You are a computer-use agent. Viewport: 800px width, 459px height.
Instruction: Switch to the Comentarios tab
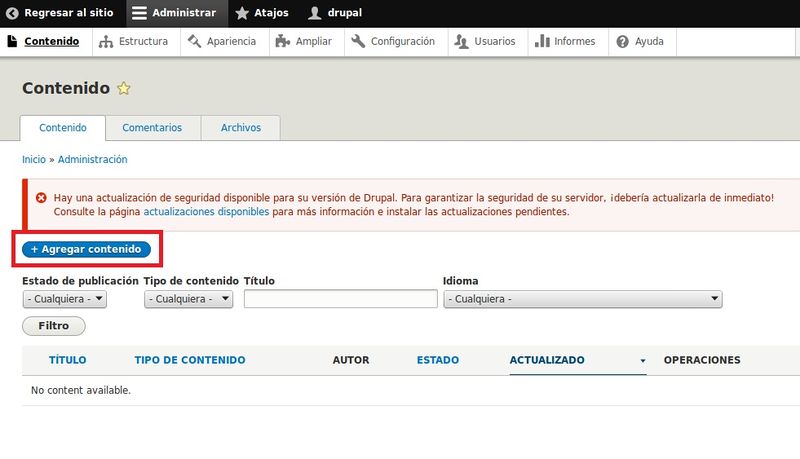[152, 128]
